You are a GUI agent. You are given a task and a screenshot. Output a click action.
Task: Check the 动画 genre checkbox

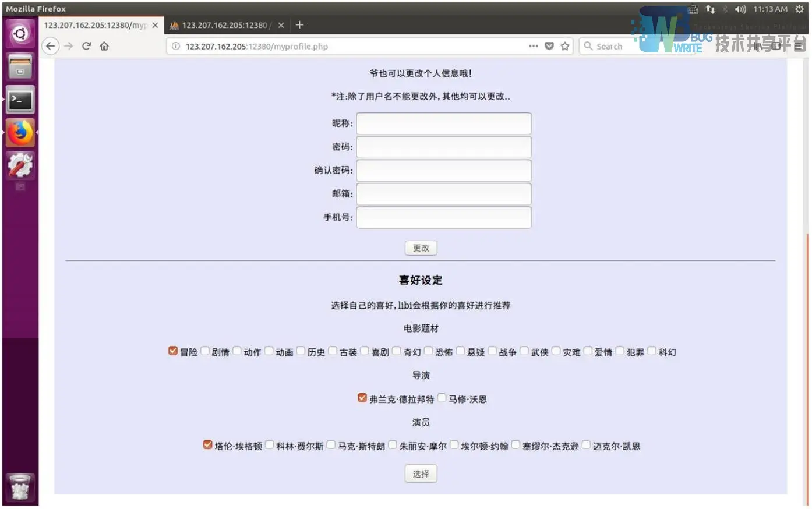tap(269, 351)
